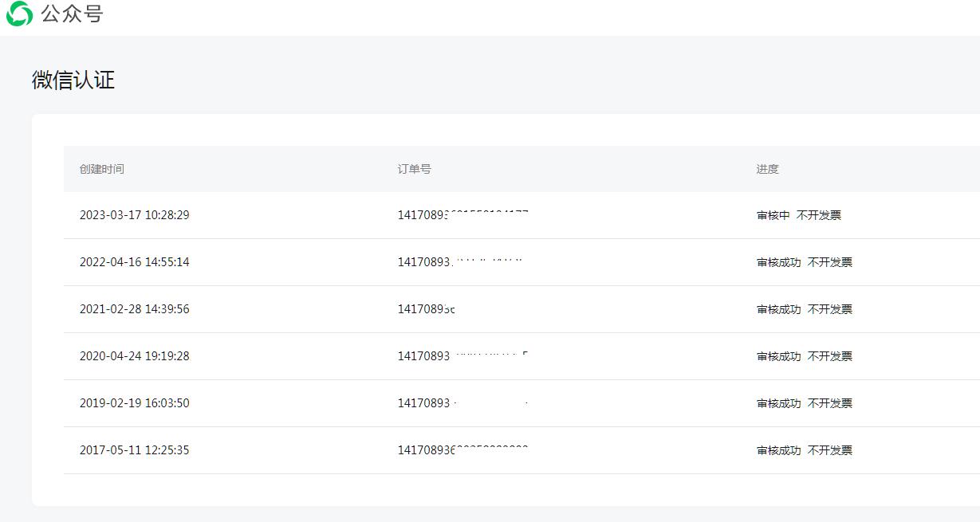Click 不开发票 in the 2021 row

829,309
